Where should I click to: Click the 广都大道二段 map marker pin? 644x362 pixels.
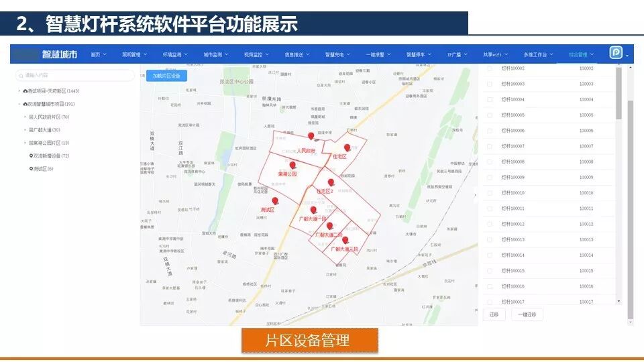coord(329,226)
